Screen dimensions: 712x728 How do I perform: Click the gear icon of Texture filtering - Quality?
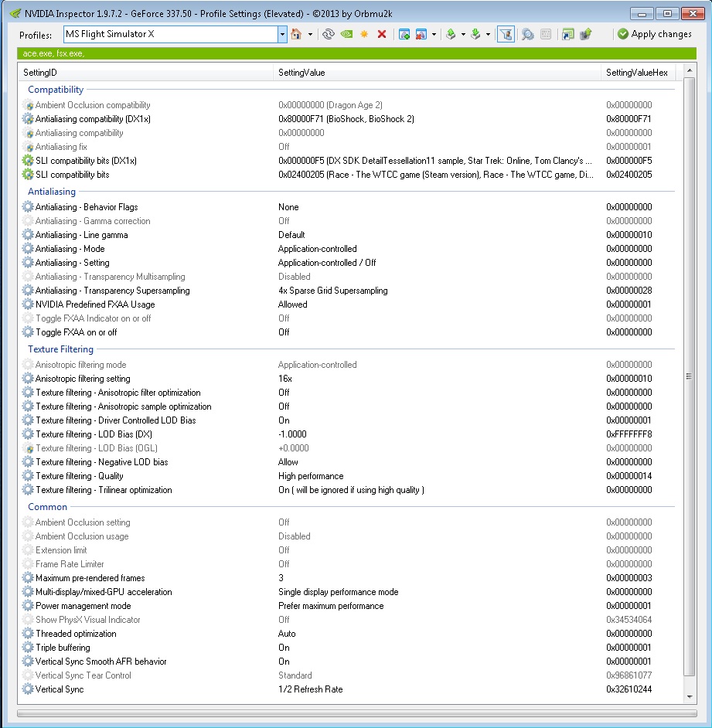29,476
